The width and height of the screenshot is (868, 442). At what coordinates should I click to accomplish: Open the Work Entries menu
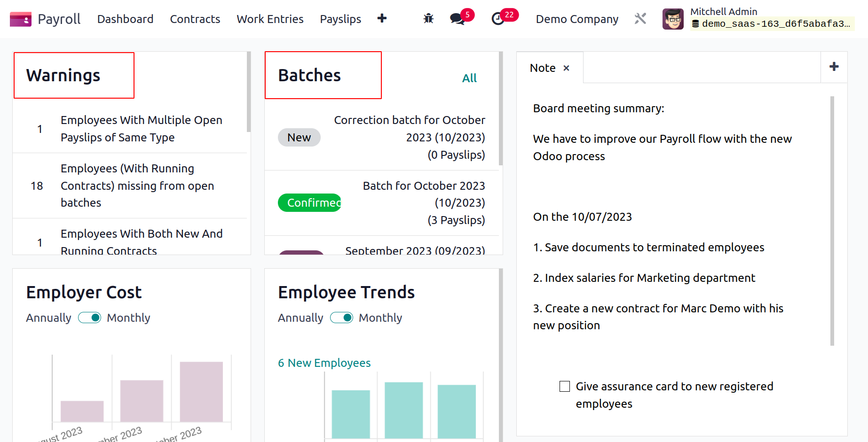point(270,19)
